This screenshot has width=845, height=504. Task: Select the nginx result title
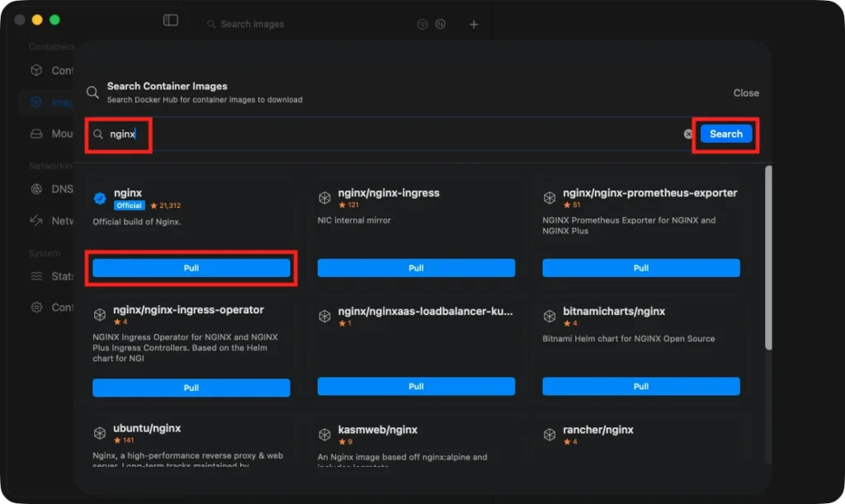(x=128, y=193)
